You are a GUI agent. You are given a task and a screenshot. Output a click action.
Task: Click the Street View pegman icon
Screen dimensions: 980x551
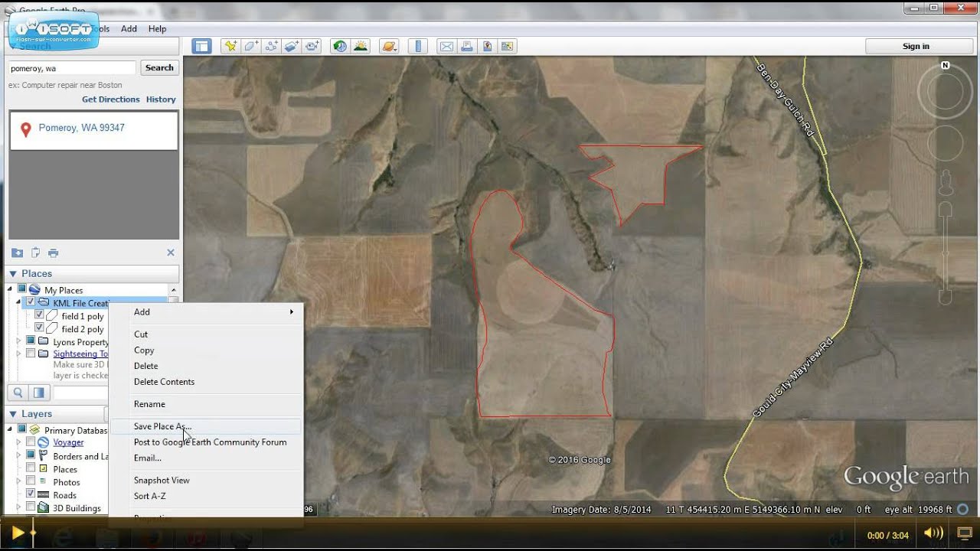click(x=946, y=183)
